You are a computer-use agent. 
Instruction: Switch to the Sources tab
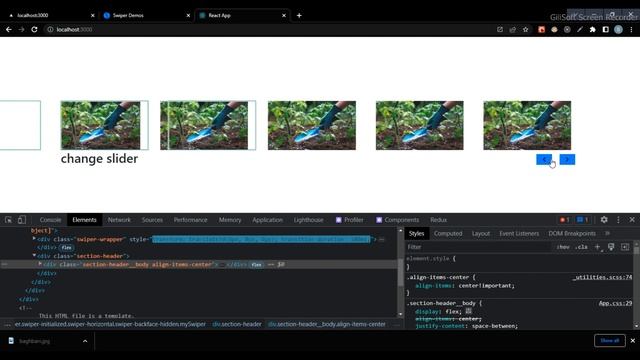pos(152,220)
